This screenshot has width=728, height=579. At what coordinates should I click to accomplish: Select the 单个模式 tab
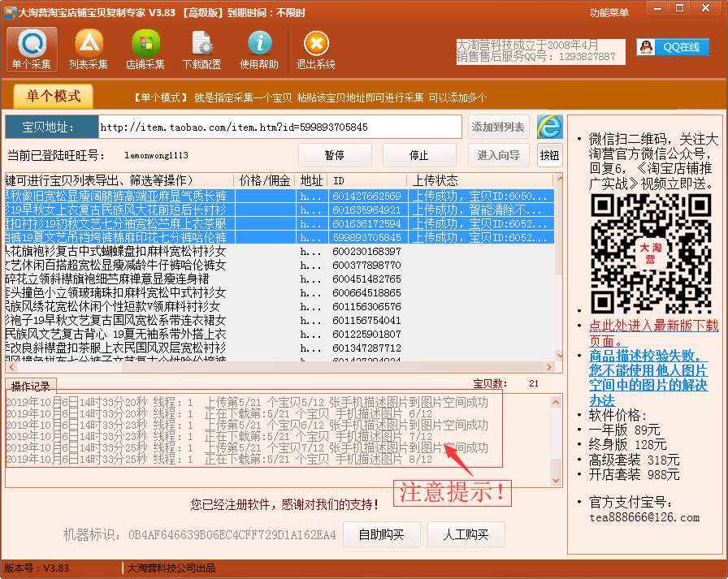click(54, 96)
